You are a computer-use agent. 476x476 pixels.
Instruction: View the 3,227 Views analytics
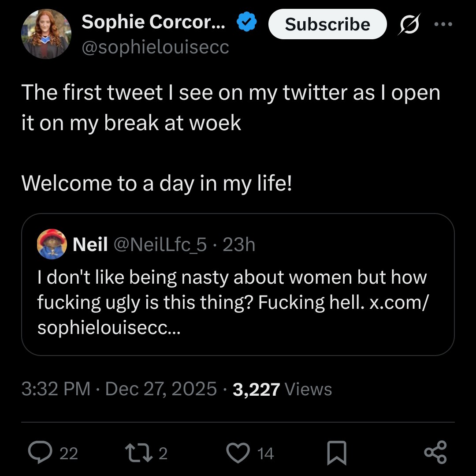[283, 390]
